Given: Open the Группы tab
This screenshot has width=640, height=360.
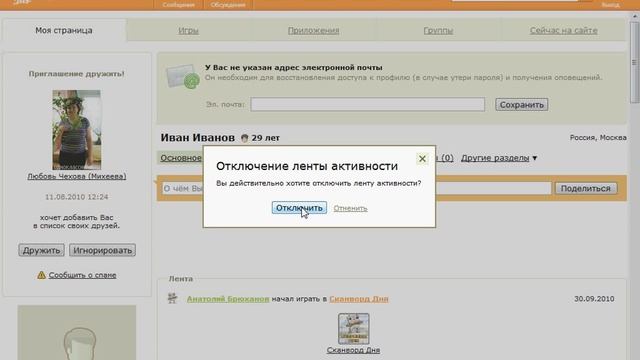Looking at the screenshot, I should pos(438,30).
